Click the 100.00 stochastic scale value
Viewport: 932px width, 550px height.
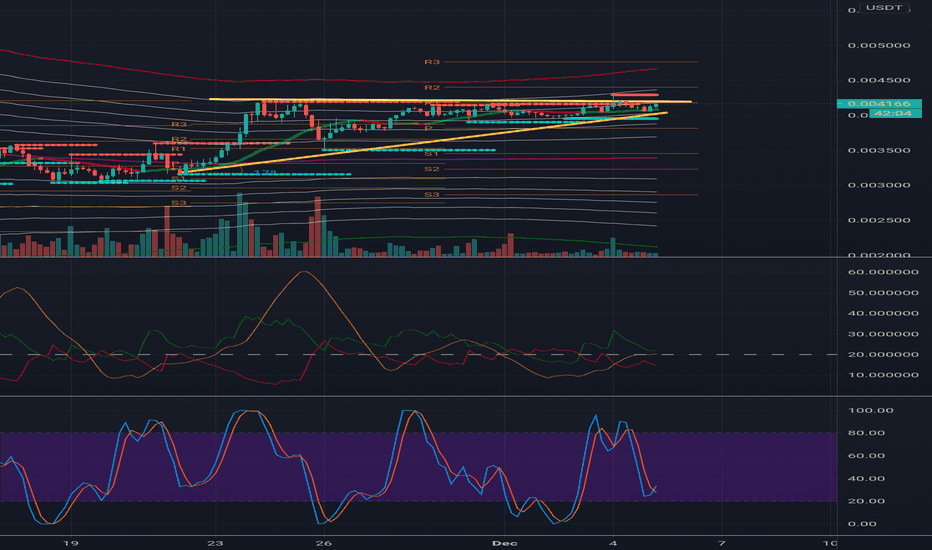point(871,410)
